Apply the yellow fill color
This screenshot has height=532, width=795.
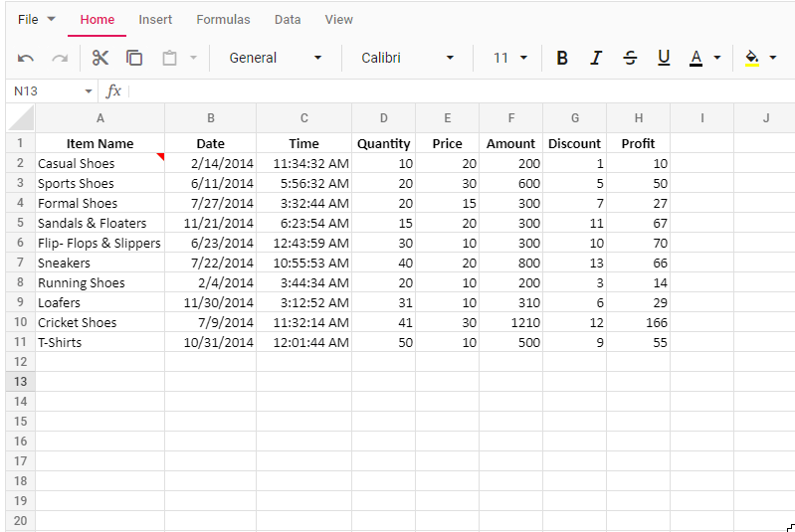click(752, 58)
